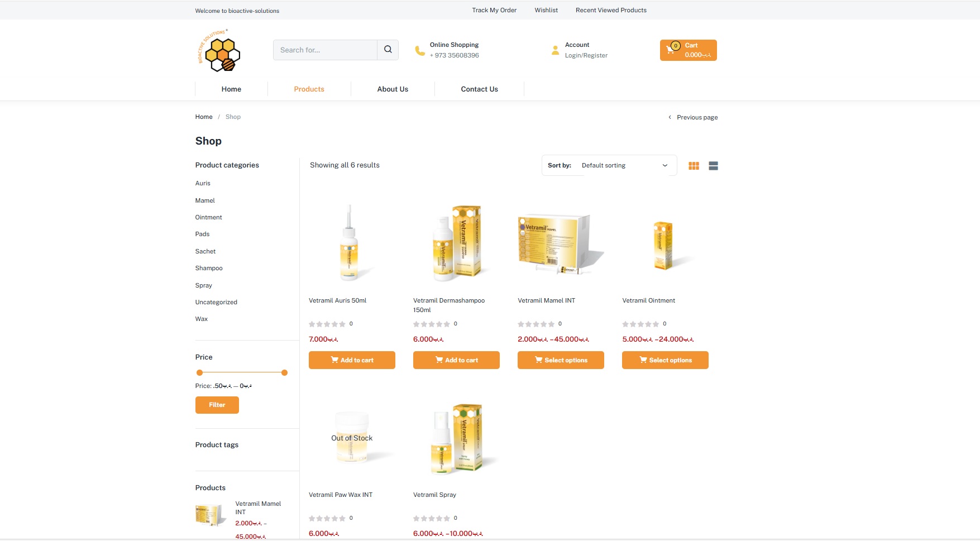Open sidebar Vetramil Mamel INT thumbnail
The width and height of the screenshot is (980, 541).
[211, 515]
